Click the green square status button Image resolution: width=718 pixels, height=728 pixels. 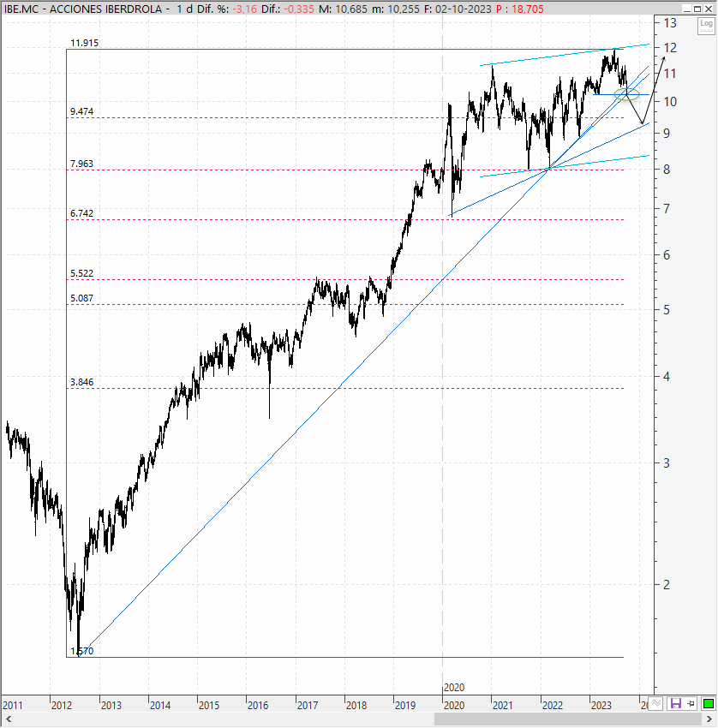pos(708,704)
